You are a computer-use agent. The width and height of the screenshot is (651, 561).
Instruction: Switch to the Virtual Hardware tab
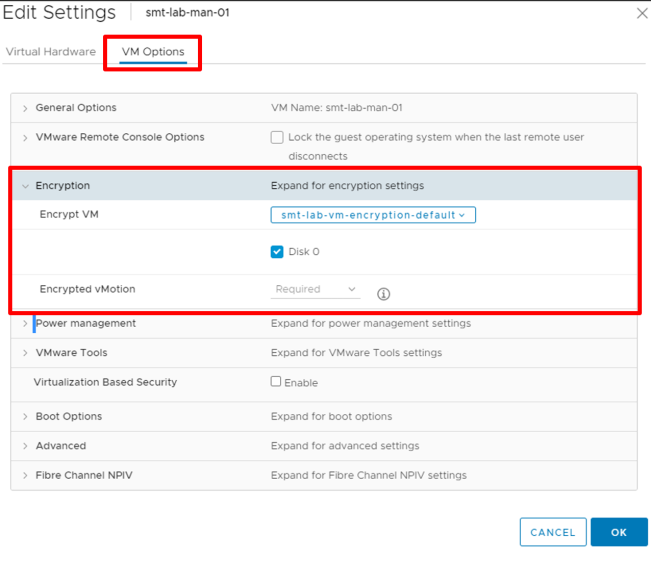coord(51,52)
